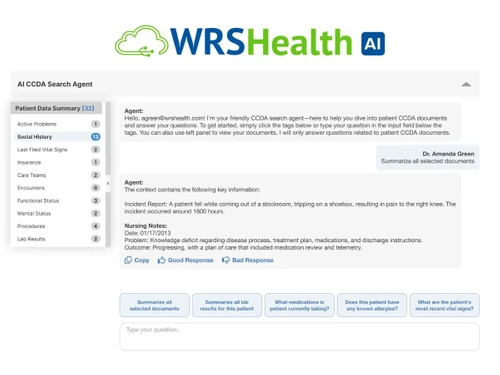Click the Copy icon under agent response
Viewport: 500px width, 375px height.
[x=128, y=260]
